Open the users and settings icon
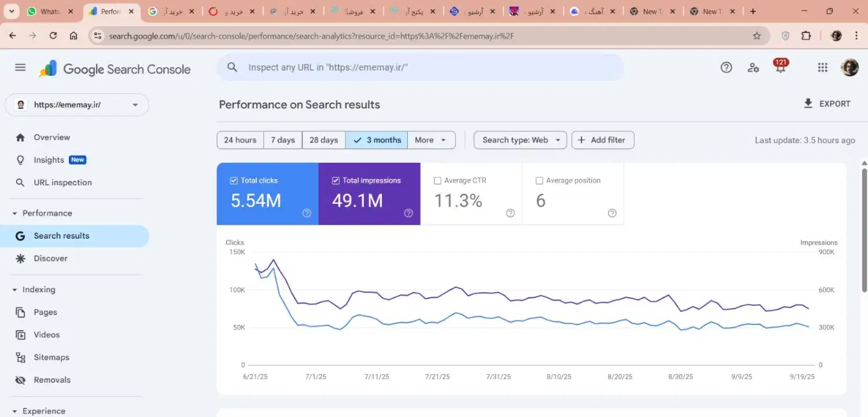868x417 pixels. 753,68
